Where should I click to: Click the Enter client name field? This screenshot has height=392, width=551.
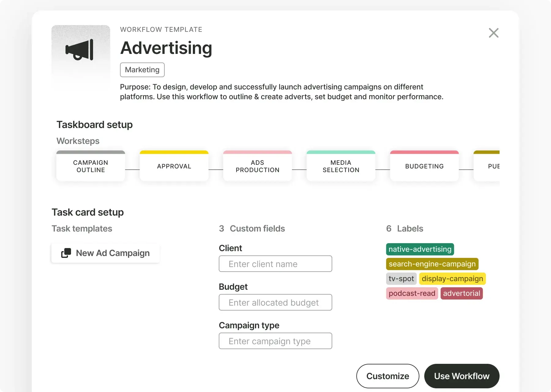(x=275, y=264)
